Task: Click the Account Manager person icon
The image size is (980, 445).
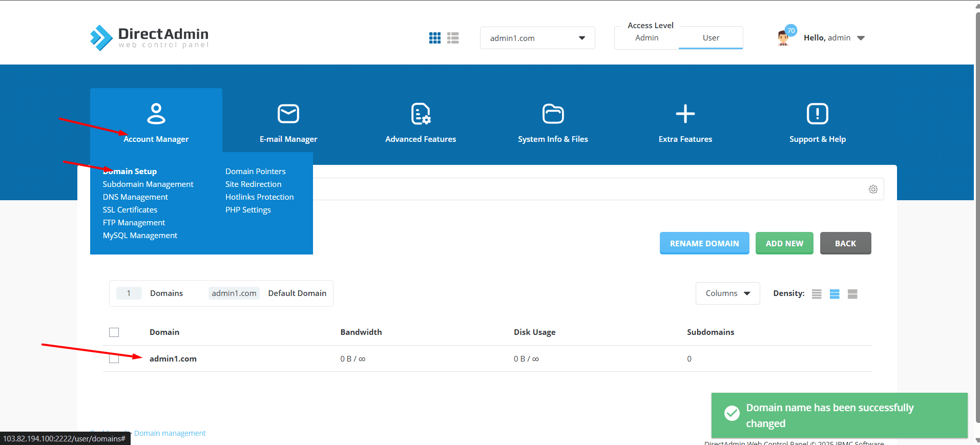Action: click(x=156, y=114)
